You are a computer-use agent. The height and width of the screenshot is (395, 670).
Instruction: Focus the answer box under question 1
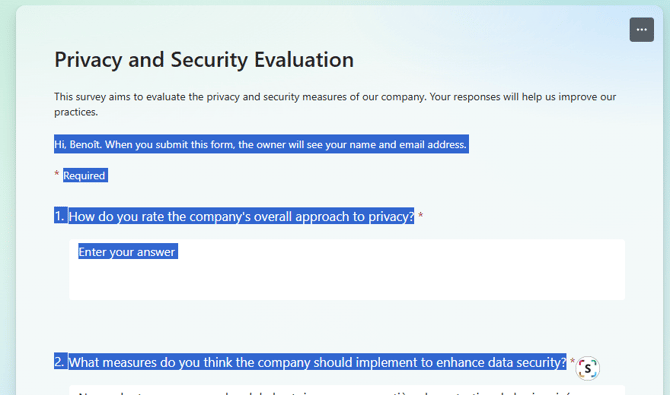[x=347, y=269]
